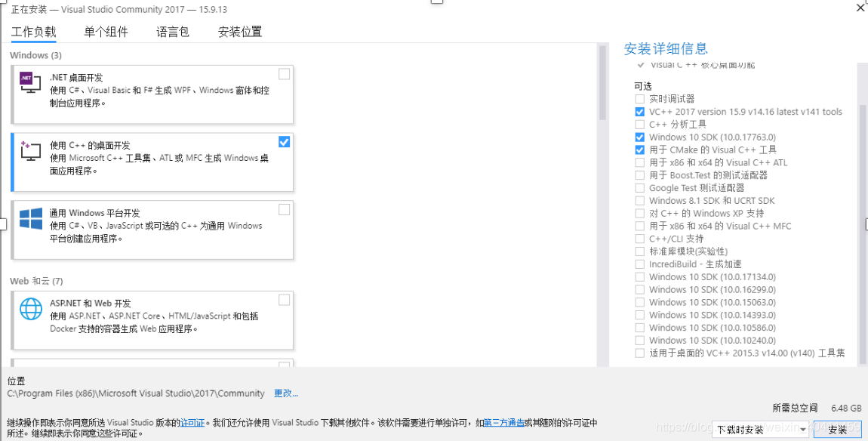Select the .NET 桌面开发 workload card
Screen dimensions: 868x441
[x=152, y=94]
